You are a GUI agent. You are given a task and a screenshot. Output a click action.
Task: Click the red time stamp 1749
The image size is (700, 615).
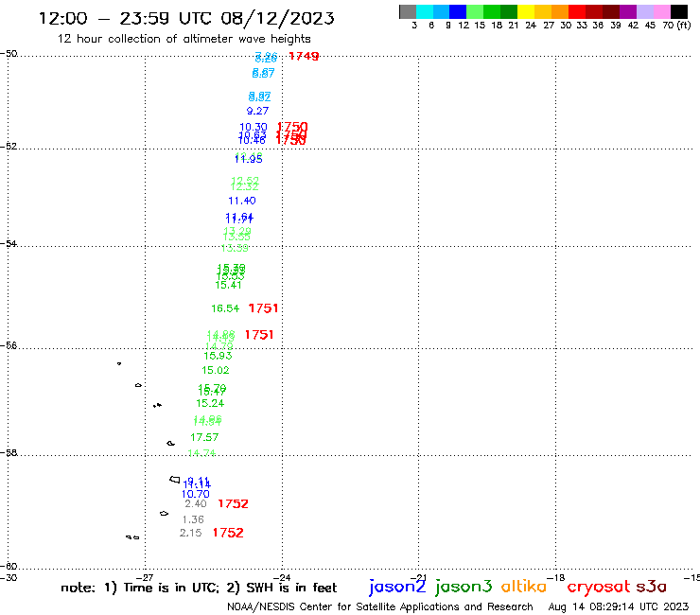click(304, 56)
